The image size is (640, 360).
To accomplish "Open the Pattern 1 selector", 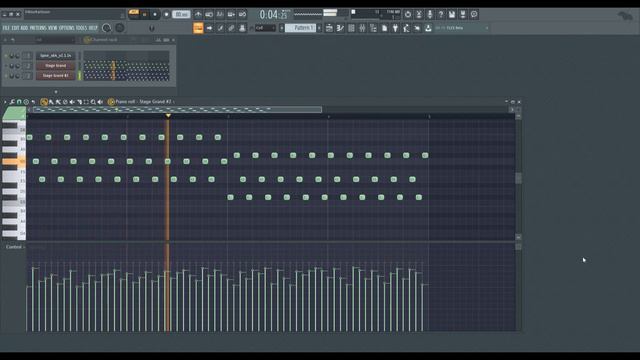I will [x=300, y=28].
